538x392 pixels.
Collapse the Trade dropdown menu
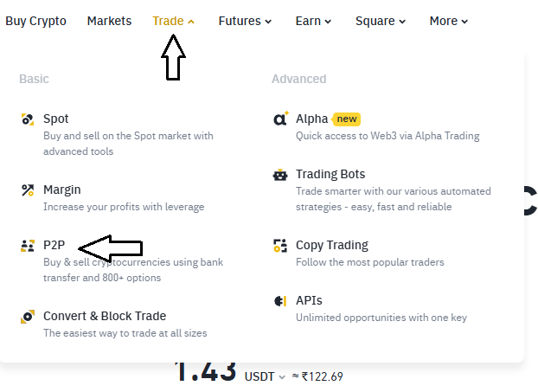173,21
